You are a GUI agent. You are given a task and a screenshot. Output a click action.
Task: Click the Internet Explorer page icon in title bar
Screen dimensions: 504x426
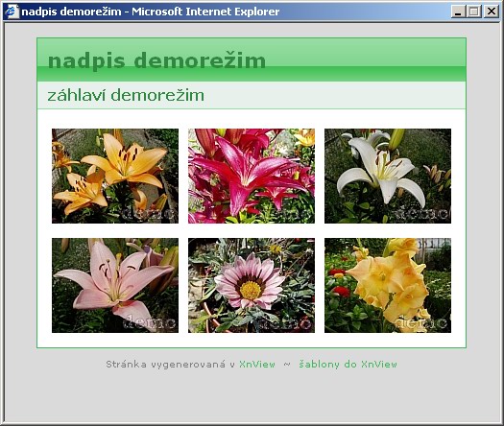12,12
